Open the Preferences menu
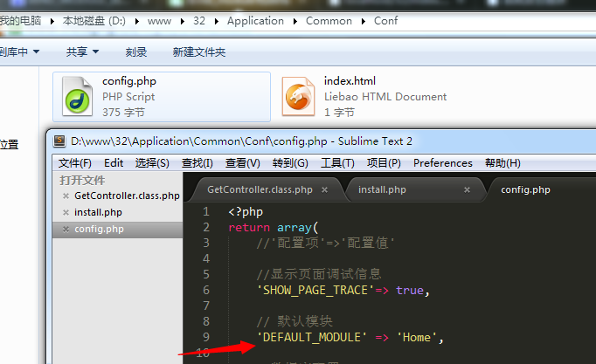 tap(442, 163)
